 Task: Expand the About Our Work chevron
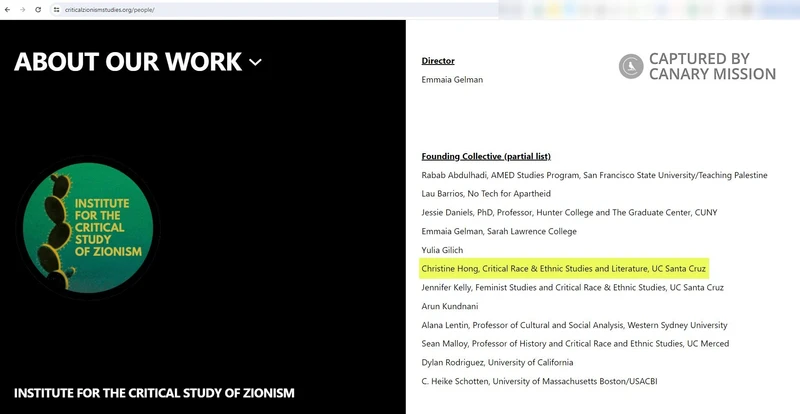pyautogui.click(x=256, y=62)
